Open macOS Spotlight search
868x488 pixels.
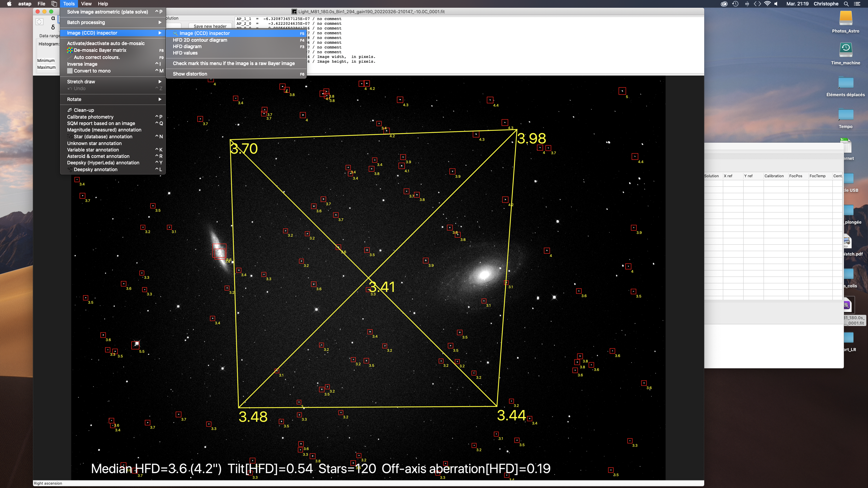(846, 4)
